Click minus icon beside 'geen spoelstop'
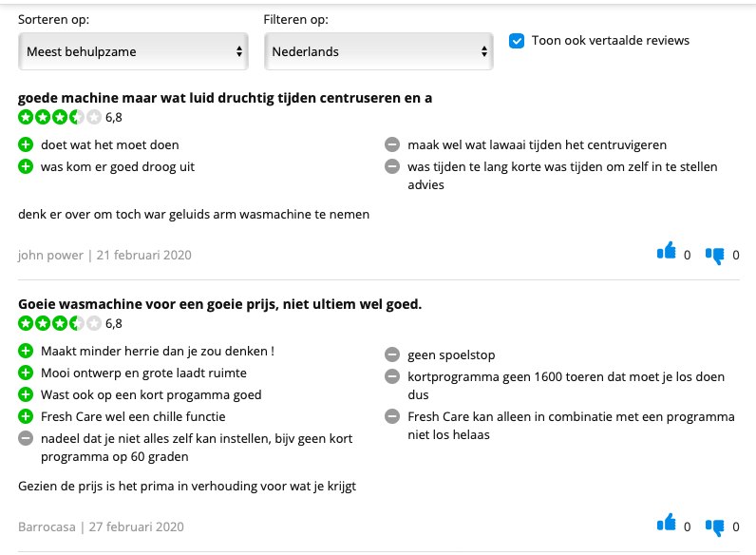The width and height of the screenshot is (756, 555). pyautogui.click(x=391, y=354)
